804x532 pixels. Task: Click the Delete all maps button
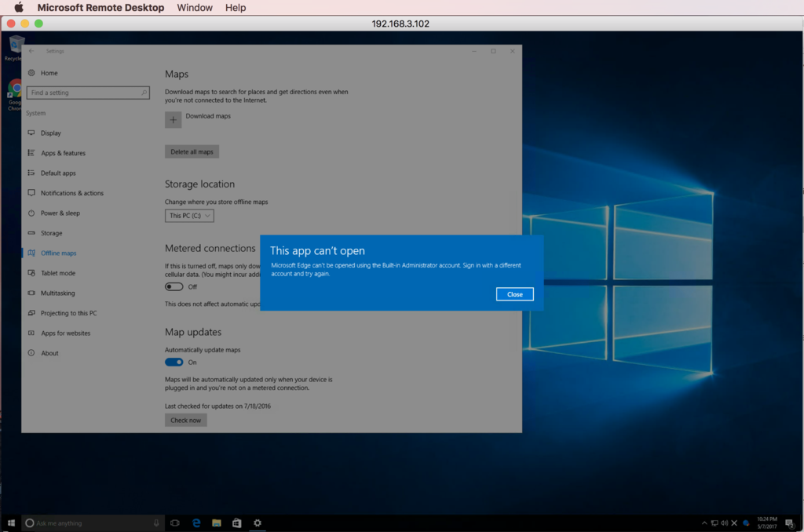[192, 151]
